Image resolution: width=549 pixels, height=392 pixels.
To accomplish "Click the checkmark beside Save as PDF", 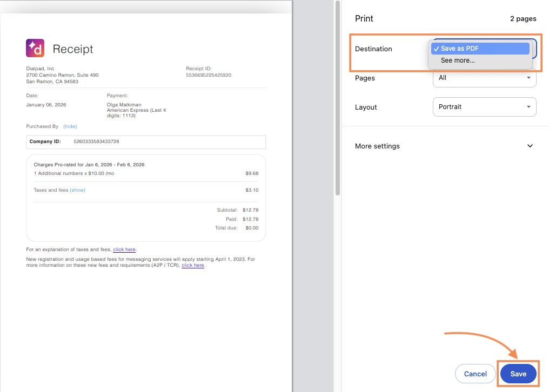I will [x=436, y=48].
